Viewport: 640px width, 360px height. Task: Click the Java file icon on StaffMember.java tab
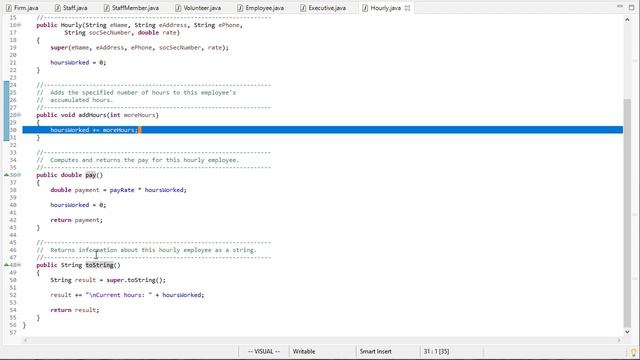click(x=107, y=8)
